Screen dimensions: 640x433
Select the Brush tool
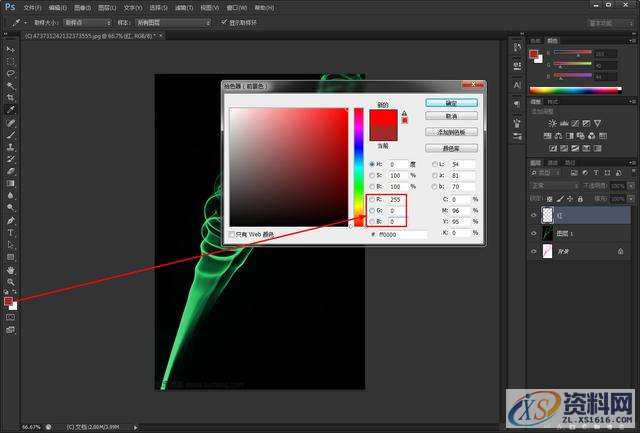(10, 135)
